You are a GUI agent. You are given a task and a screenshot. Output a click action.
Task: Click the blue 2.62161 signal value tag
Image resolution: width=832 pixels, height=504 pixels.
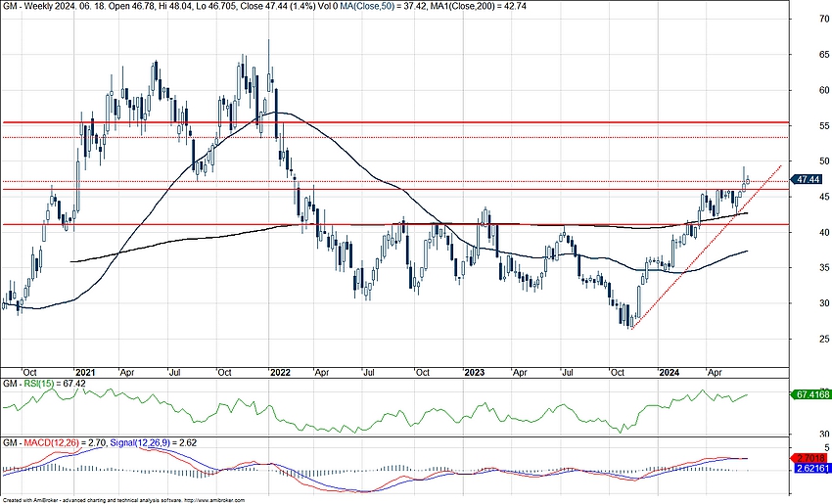[x=812, y=469]
